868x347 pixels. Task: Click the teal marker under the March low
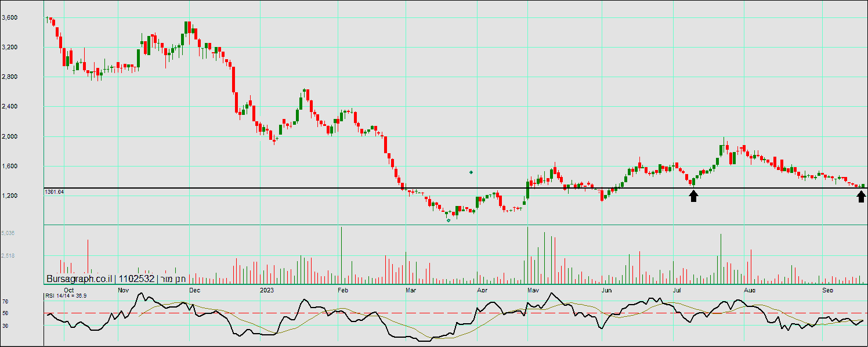coord(449,221)
